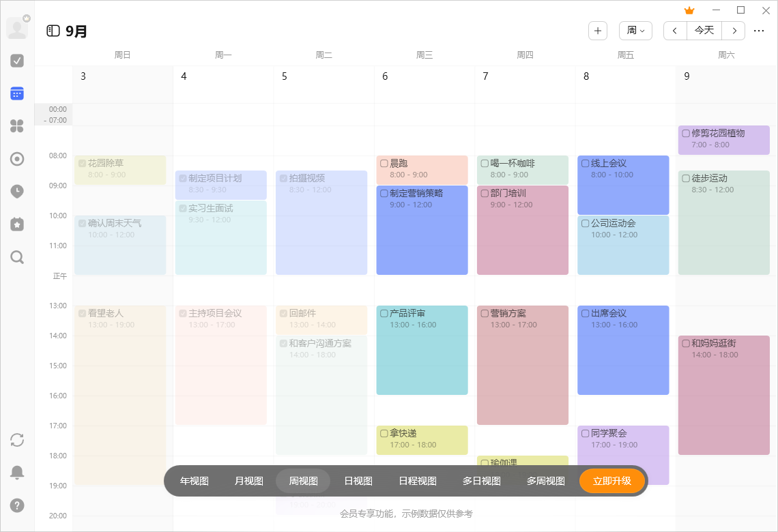Switch to 日视图 tab
This screenshot has width=778, height=532.
pyautogui.click(x=358, y=481)
